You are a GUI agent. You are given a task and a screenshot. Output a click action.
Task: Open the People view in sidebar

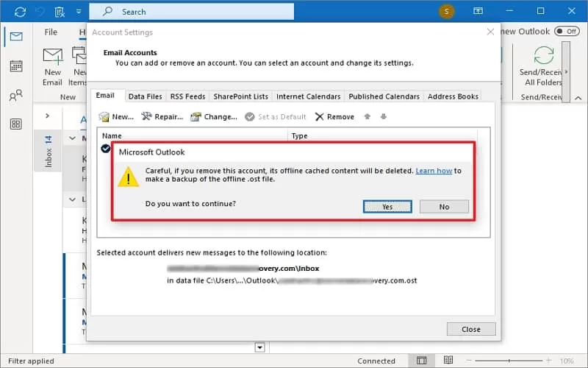[16, 96]
